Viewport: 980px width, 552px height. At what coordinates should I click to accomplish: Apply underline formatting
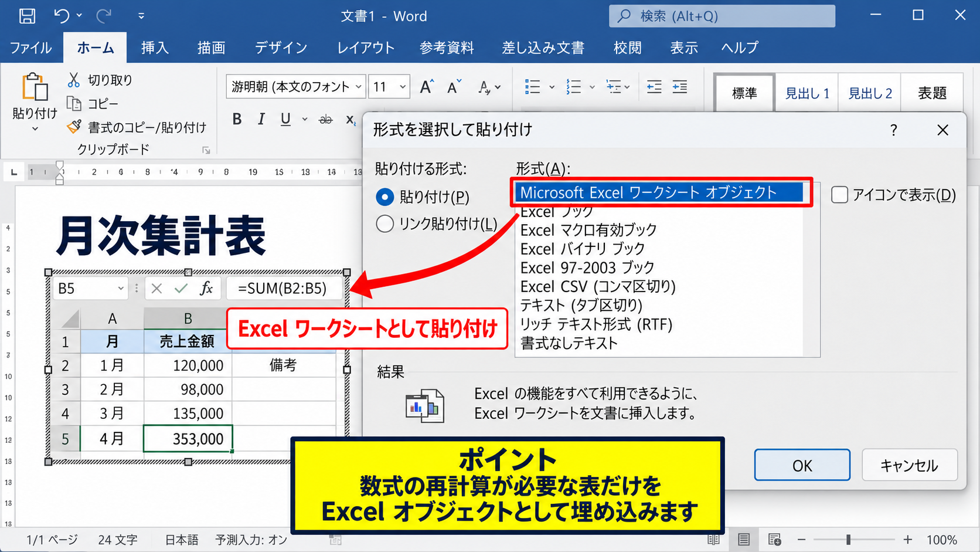pos(285,120)
